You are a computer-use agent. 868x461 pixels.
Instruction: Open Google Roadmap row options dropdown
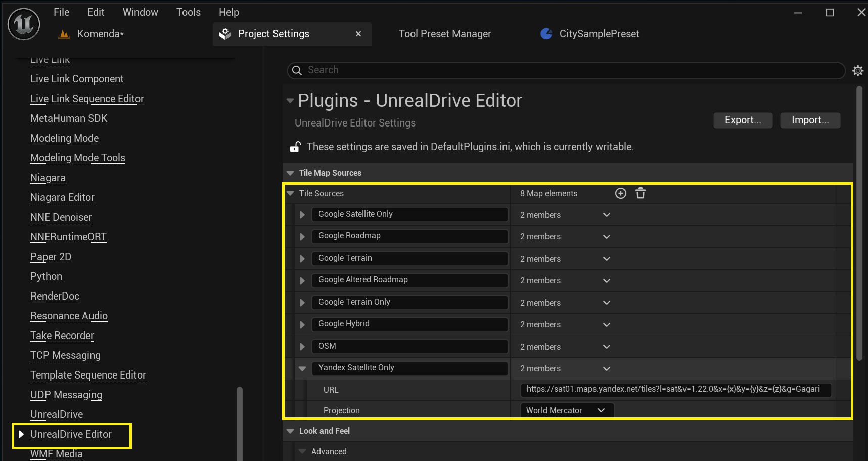click(x=607, y=237)
